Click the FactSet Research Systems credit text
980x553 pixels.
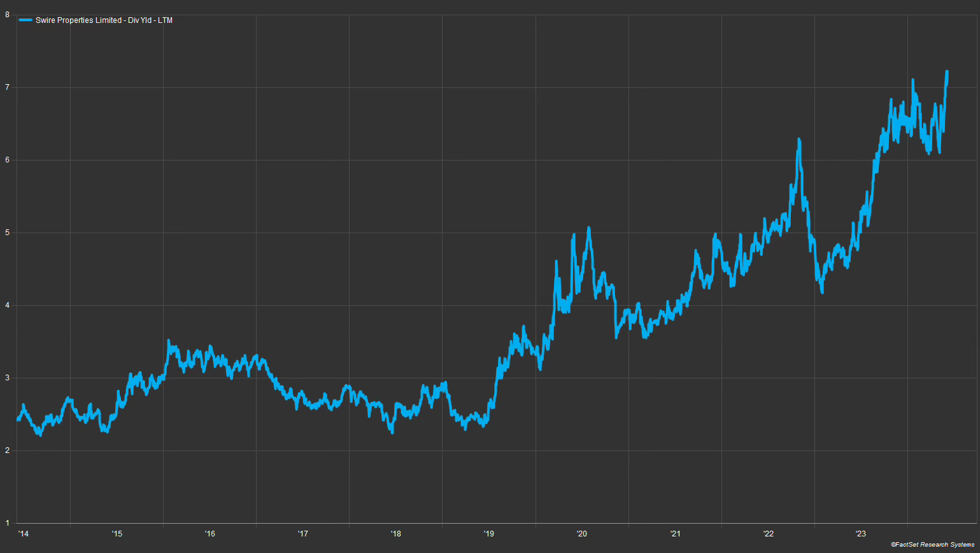(x=932, y=545)
